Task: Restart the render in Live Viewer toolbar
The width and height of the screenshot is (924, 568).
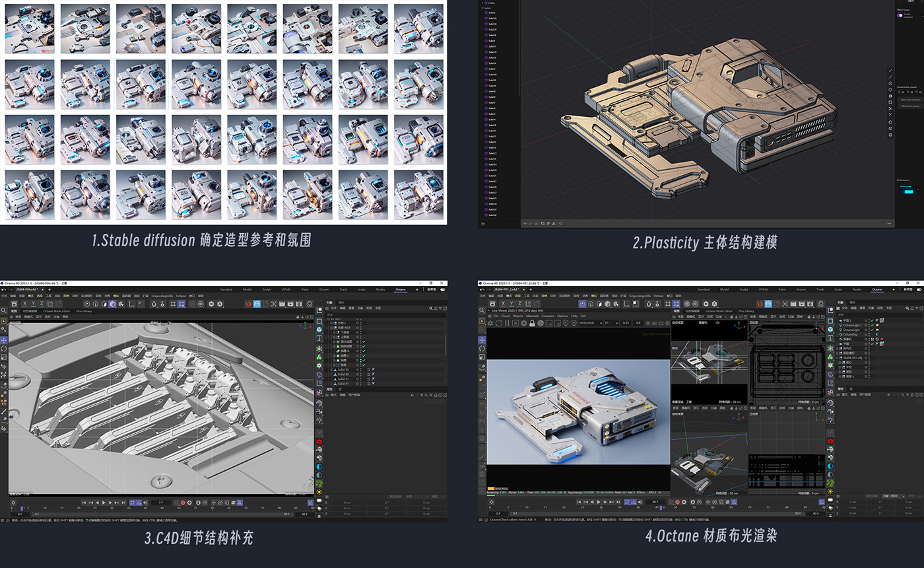Action: pyautogui.click(x=499, y=323)
